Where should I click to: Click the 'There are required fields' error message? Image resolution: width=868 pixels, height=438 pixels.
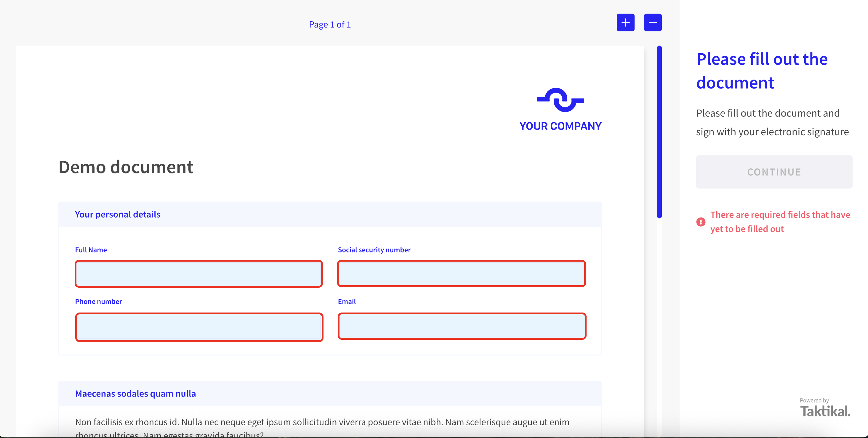(x=780, y=222)
